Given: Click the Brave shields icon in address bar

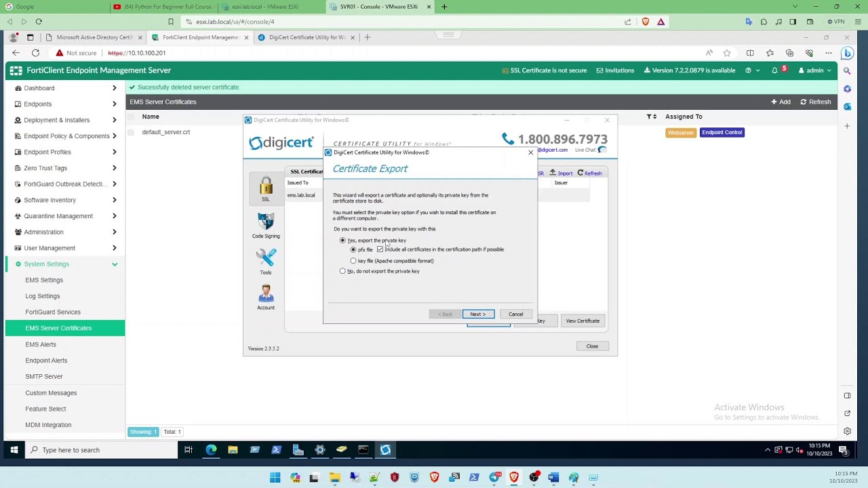Looking at the screenshot, I should [x=645, y=22].
